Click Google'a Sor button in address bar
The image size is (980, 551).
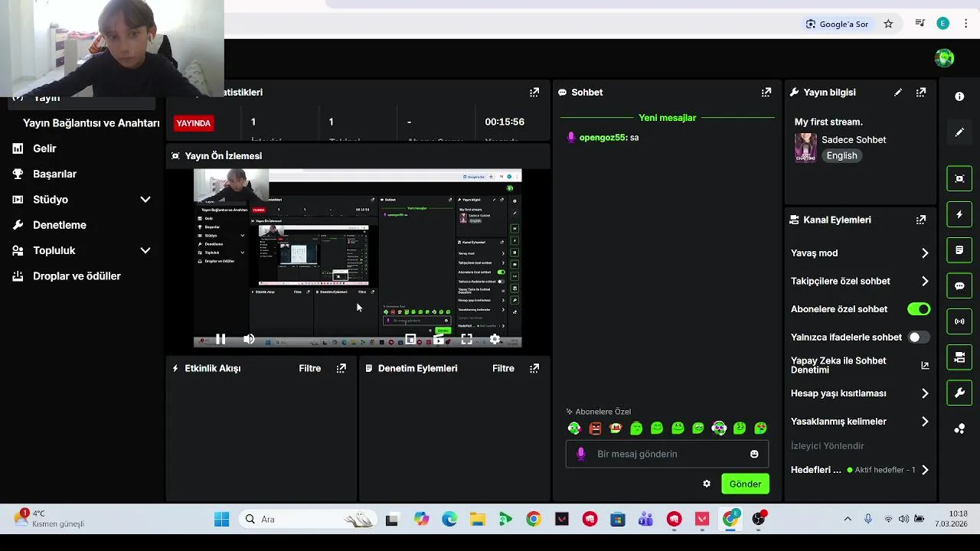tap(837, 24)
